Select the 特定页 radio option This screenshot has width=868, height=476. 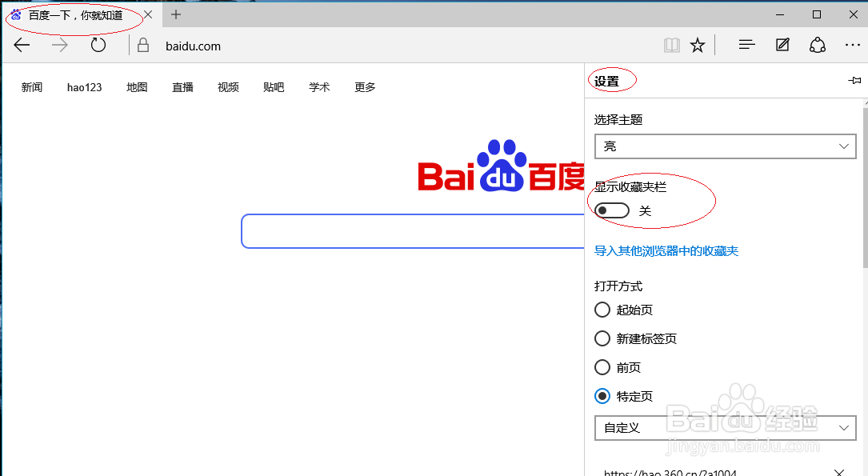click(602, 396)
